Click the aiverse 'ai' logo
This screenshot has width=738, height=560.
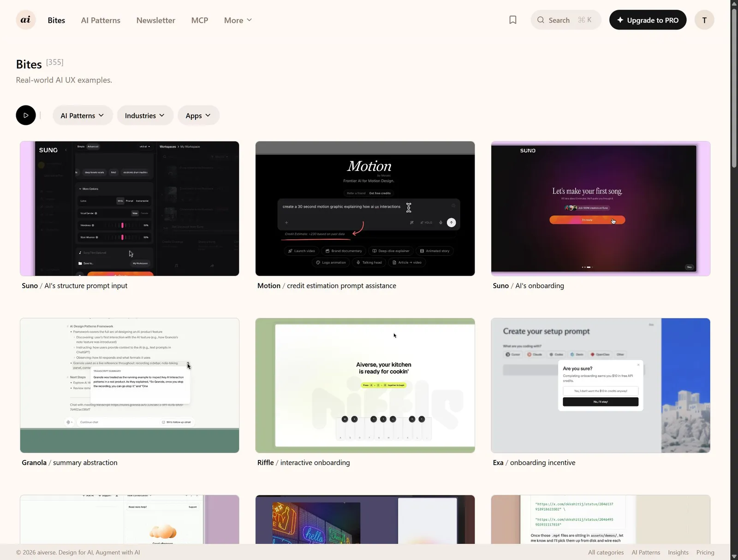pyautogui.click(x=26, y=20)
